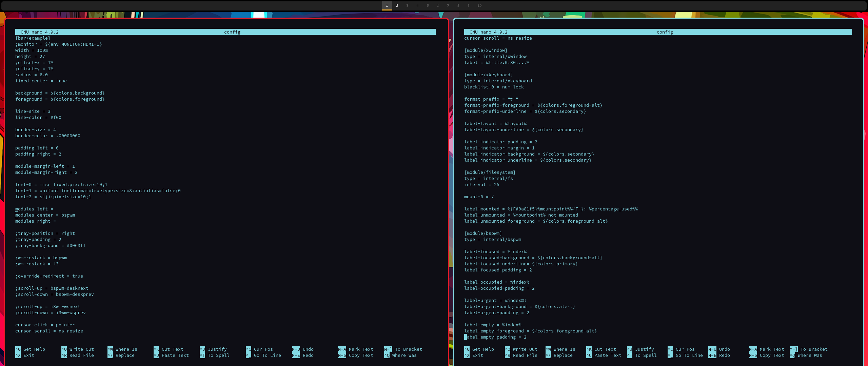Click Cut Text in the left nano editor
Viewport: 868px width, 366px height.
point(172,349)
